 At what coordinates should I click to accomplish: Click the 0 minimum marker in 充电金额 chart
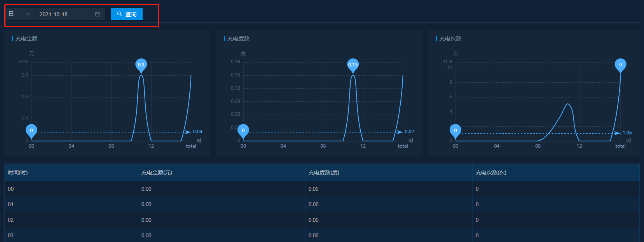click(31, 131)
